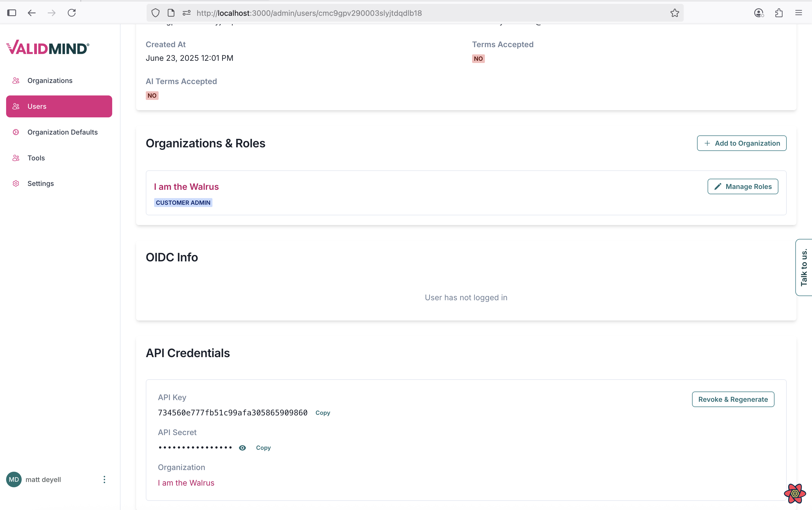
Task: Click the NO badge under AI Terms Accepted
Action: coord(152,96)
